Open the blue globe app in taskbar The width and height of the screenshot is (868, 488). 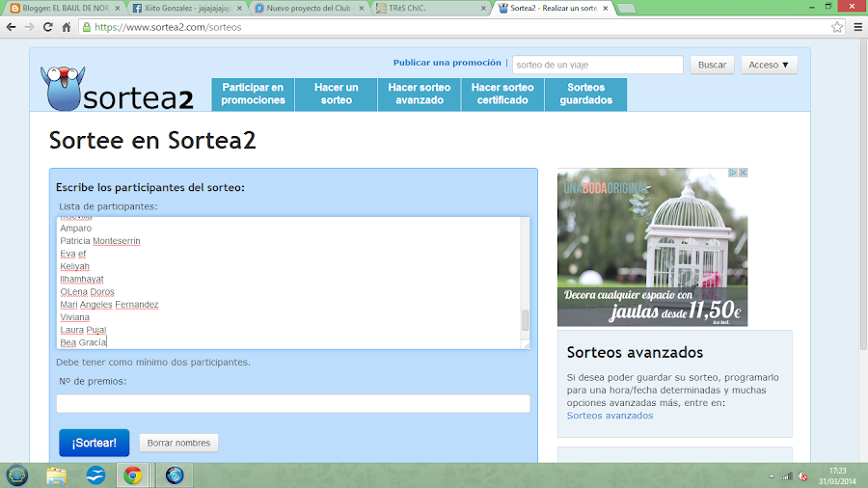coord(175,475)
